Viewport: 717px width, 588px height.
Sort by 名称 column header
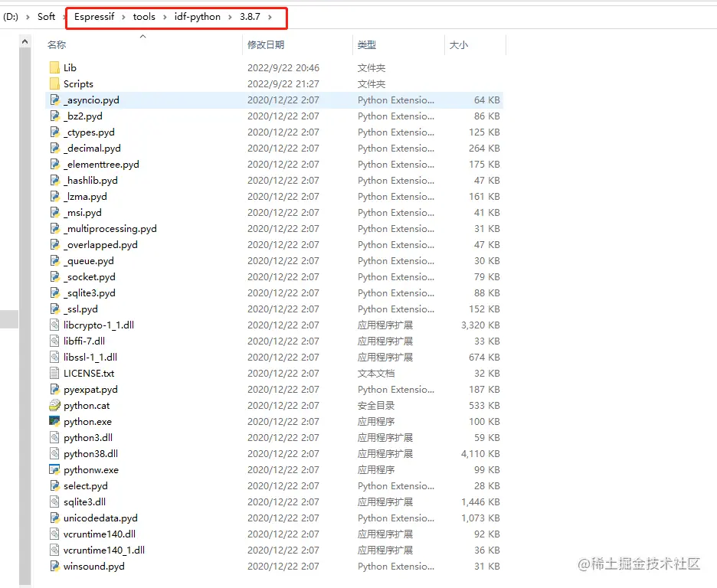[57, 44]
